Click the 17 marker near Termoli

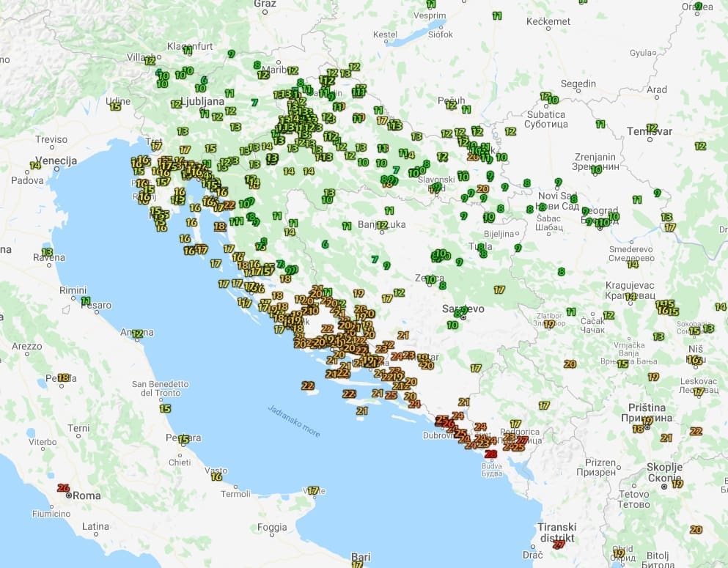tap(313, 491)
